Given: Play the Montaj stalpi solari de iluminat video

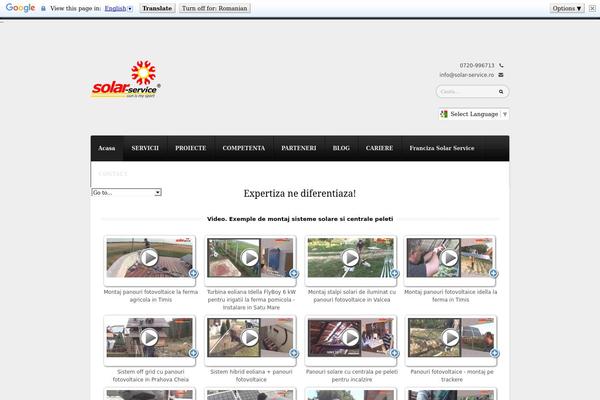Looking at the screenshot, I should 350,258.
